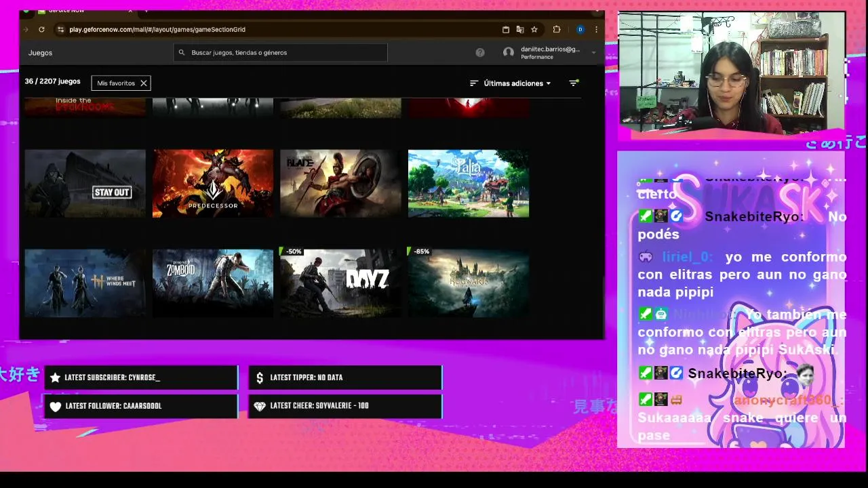Screen dimensions: 868x488
Task: Click the address bar URL
Action: [157, 29]
